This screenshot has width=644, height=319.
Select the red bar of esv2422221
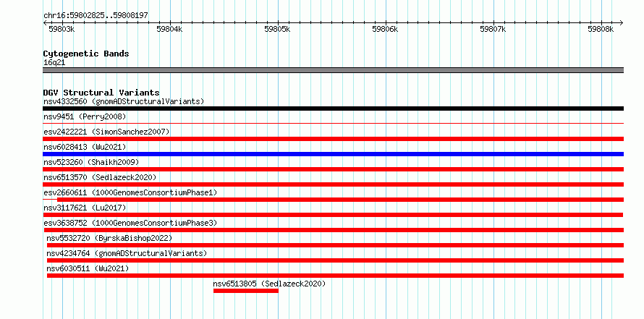coord(333,139)
